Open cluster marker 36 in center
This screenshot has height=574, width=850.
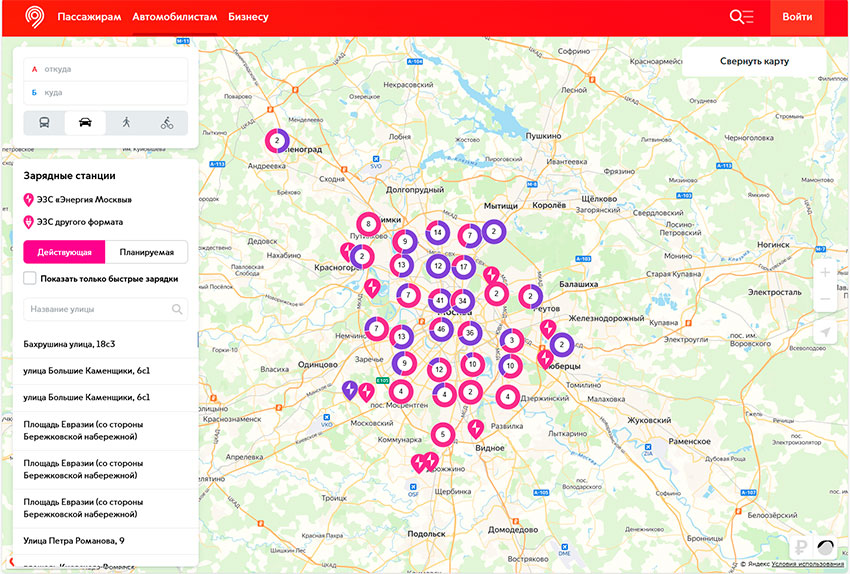point(469,333)
